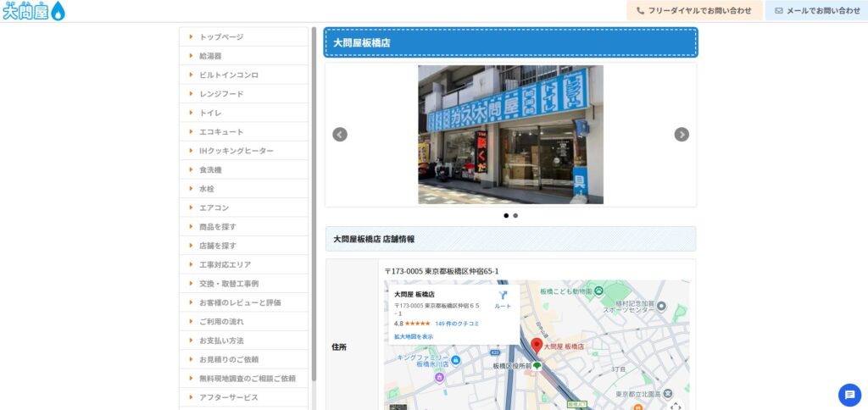Open the chat widget bubble icon
The height and width of the screenshot is (410, 868).
tap(849, 395)
